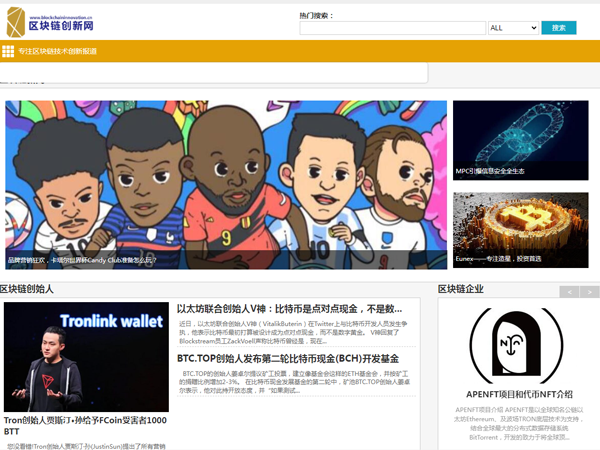Click the 区块链创始人 section heading
Viewport: 600px width, 450px height.
click(27, 289)
